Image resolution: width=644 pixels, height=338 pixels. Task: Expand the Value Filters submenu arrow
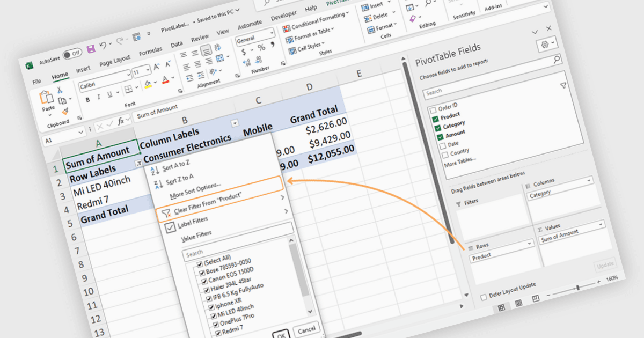pos(286,211)
